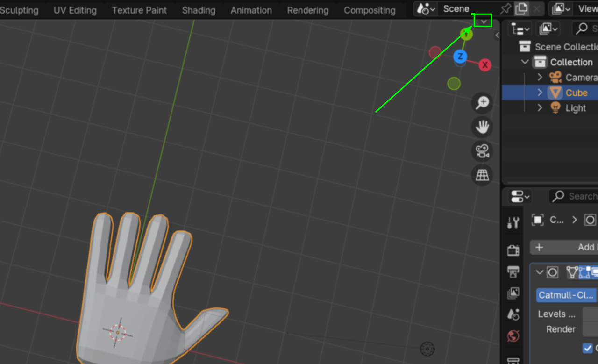Viewport: 598px width, 364px height.
Task: Open the sidebar using the small left arrow
Action: tap(497, 35)
